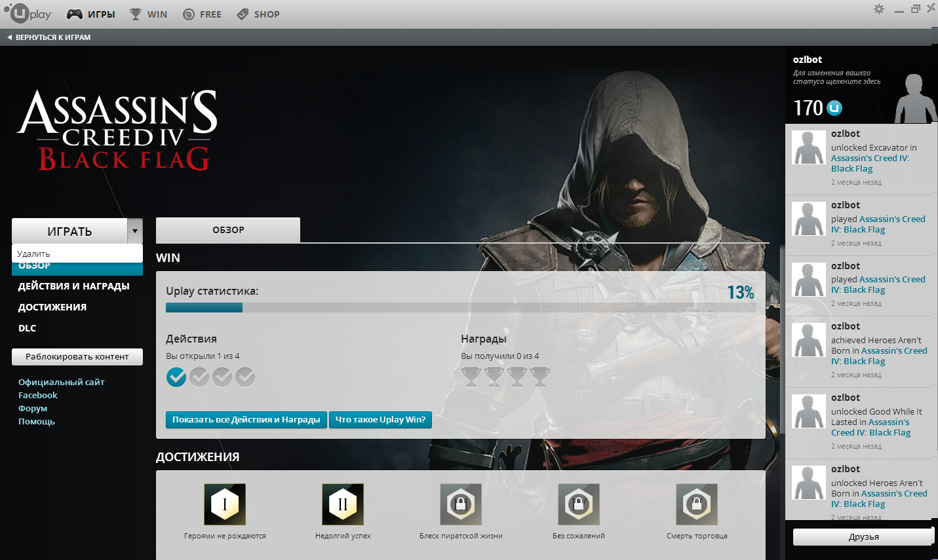Click the fourth grey action checkmark icon

(245, 377)
